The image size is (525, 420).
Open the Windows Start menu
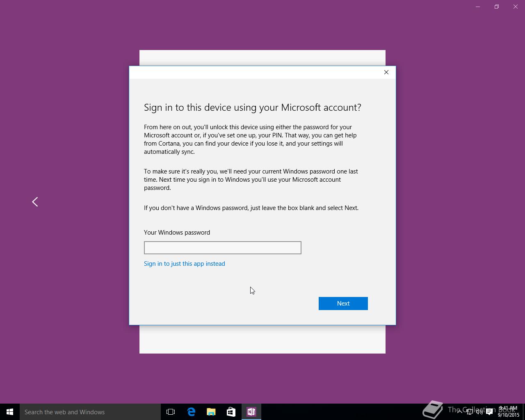[x=10, y=412]
